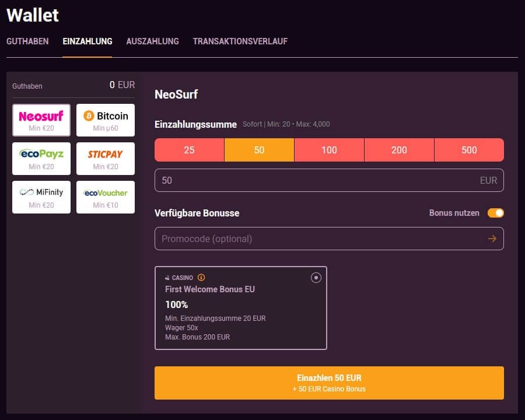Choose Bitcoin as deposit method
The width and height of the screenshot is (525, 420).
pos(106,120)
